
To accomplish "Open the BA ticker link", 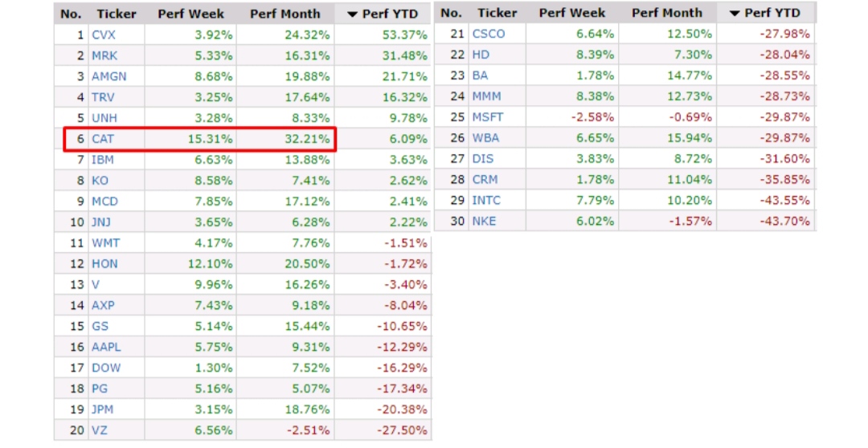I will click(x=480, y=75).
